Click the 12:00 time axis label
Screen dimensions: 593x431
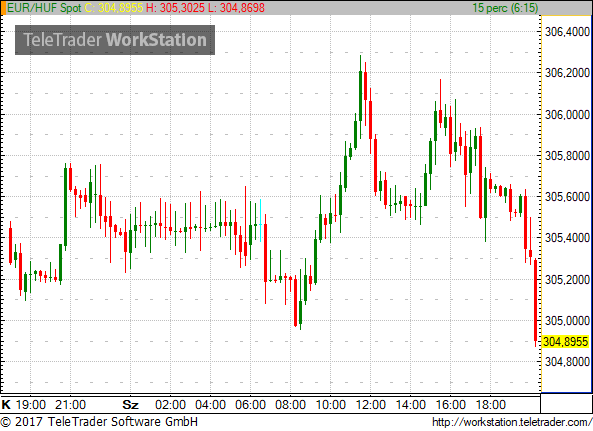(x=370, y=405)
